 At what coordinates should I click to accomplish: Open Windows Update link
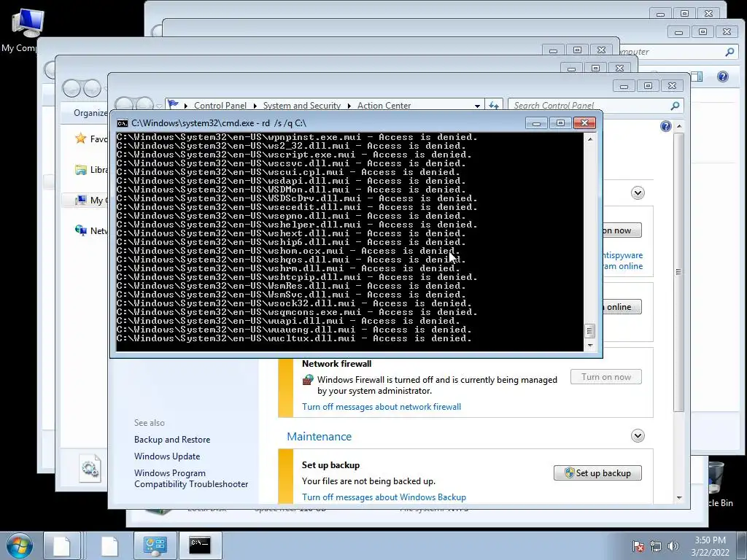click(167, 456)
